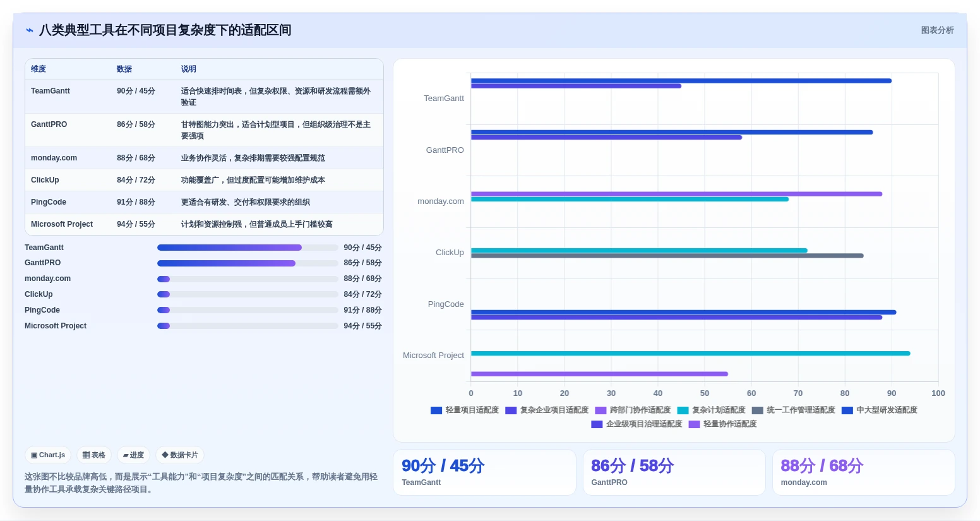980x521 pixels.
Task: Select the GanttPRO table row name
Action: [49, 124]
